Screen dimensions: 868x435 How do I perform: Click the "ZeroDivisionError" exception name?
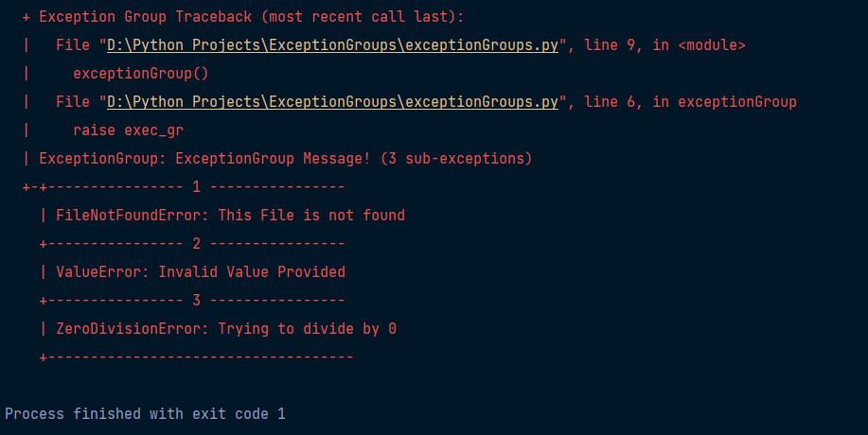tap(129, 329)
